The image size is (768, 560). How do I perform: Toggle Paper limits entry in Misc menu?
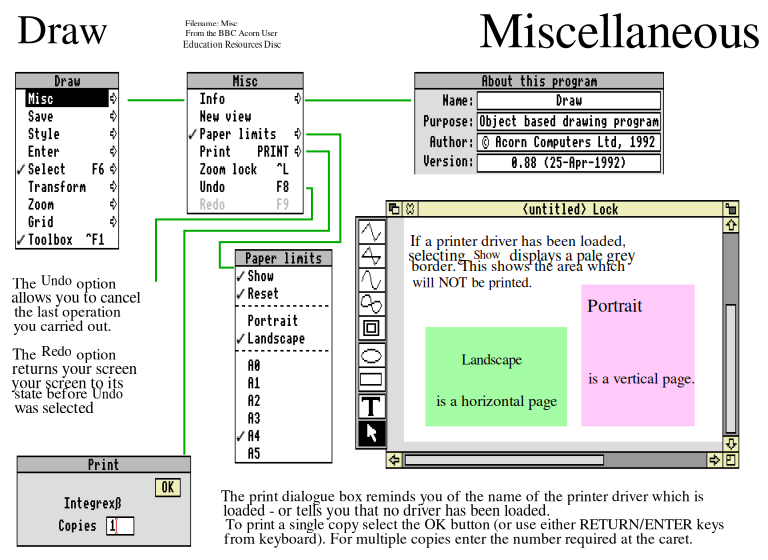[x=245, y=134]
